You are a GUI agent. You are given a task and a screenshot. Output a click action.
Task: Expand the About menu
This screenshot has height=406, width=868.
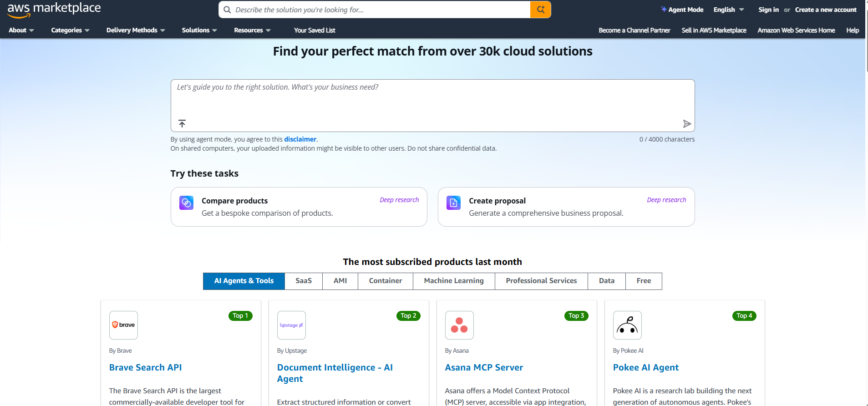tap(21, 30)
